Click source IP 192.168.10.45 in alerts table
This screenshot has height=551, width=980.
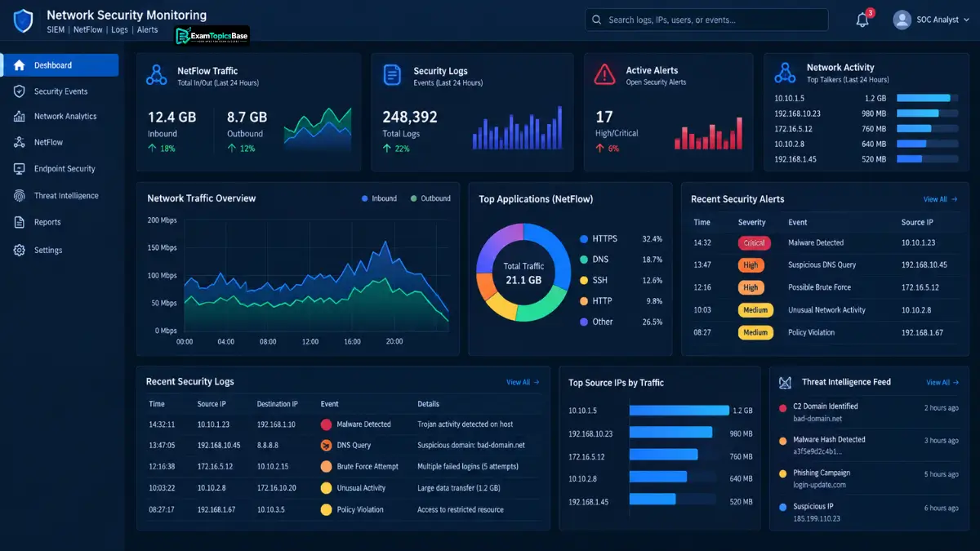click(x=924, y=265)
